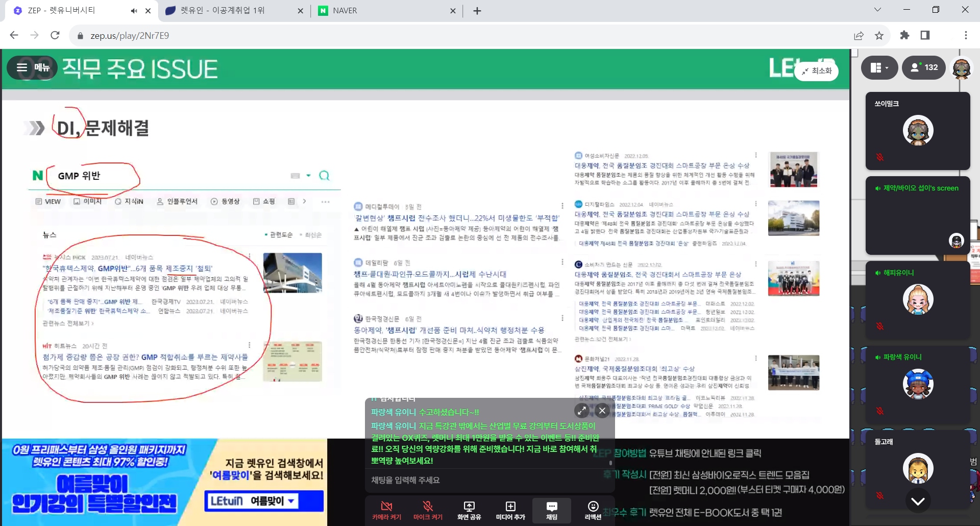Expand more search tabs chevron
The height and width of the screenshot is (526, 980).
(x=304, y=202)
